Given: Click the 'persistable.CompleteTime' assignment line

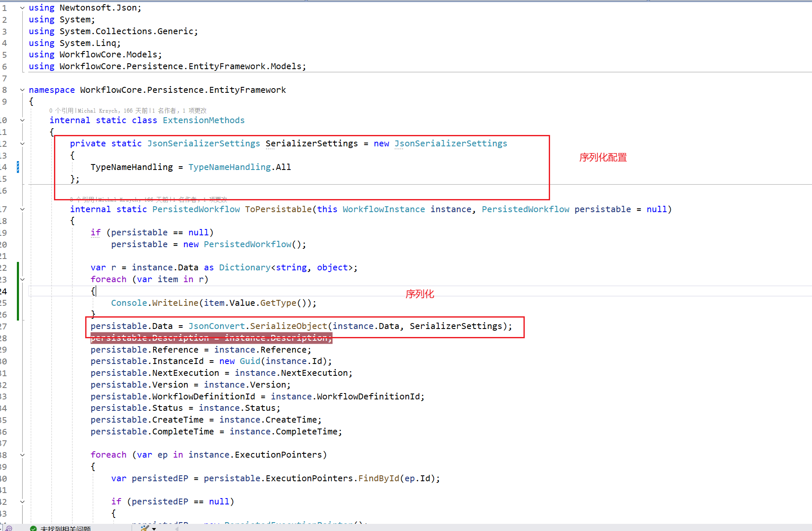Looking at the screenshot, I should [x=216, y=431].
